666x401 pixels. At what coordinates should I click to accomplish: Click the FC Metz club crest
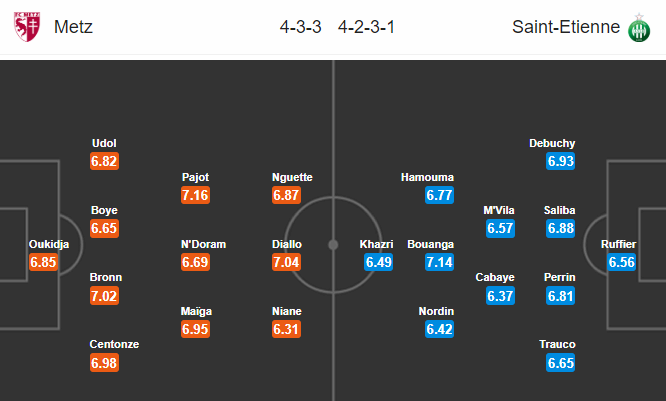coord(27,27)
